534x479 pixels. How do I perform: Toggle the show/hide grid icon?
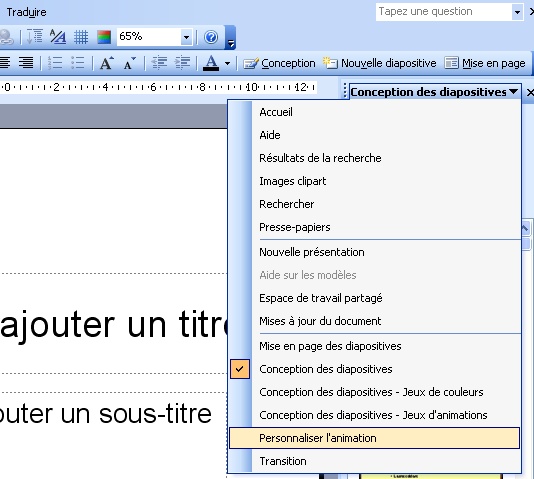(x=81, y=37)
